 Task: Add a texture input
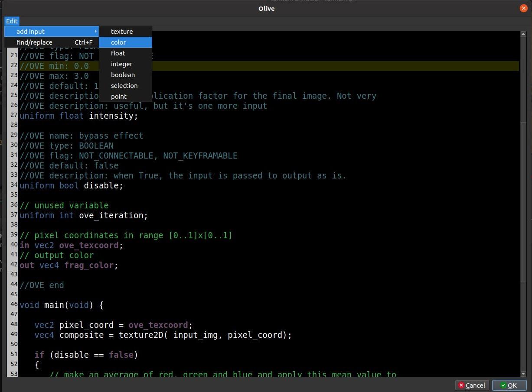click(121, 31)
